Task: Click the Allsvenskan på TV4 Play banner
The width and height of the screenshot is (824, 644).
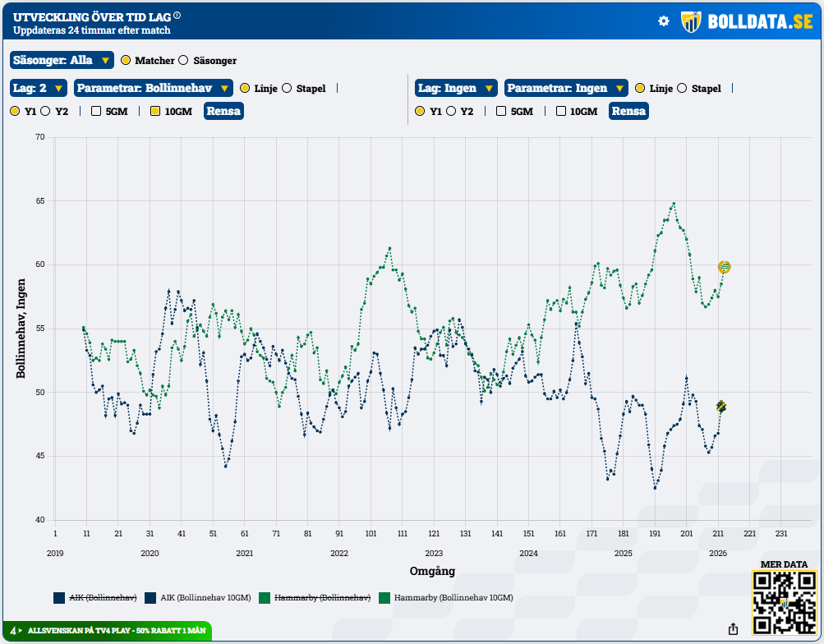Action: click(116, 631)
